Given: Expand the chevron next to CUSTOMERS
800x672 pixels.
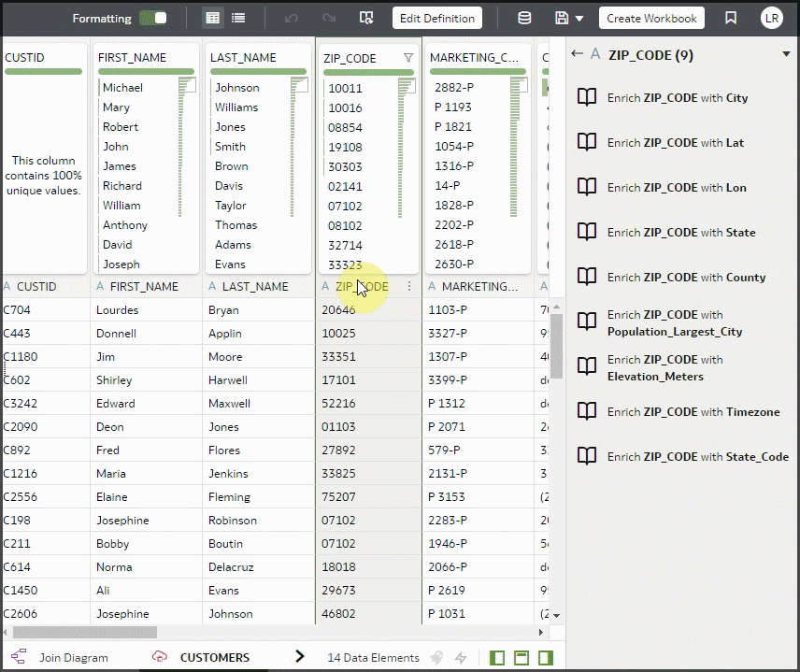Looking at the screenshot, I should (299, 657).
